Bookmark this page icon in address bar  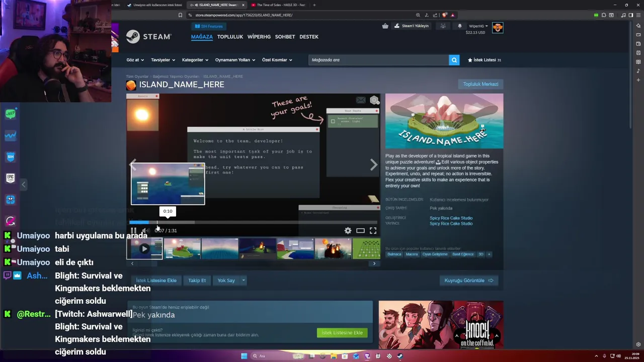click(180, 15)
